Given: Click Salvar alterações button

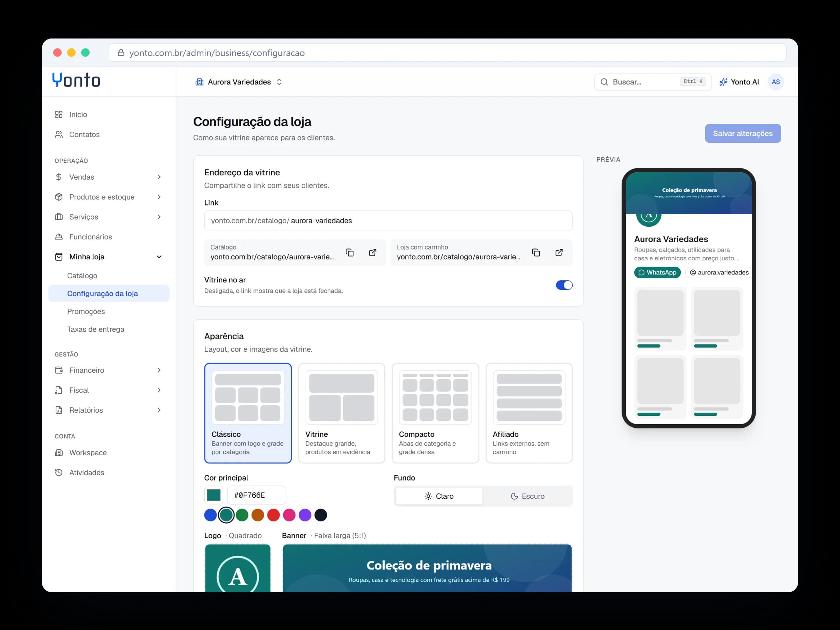Looking at the screenshot, I should click(743, 133).
